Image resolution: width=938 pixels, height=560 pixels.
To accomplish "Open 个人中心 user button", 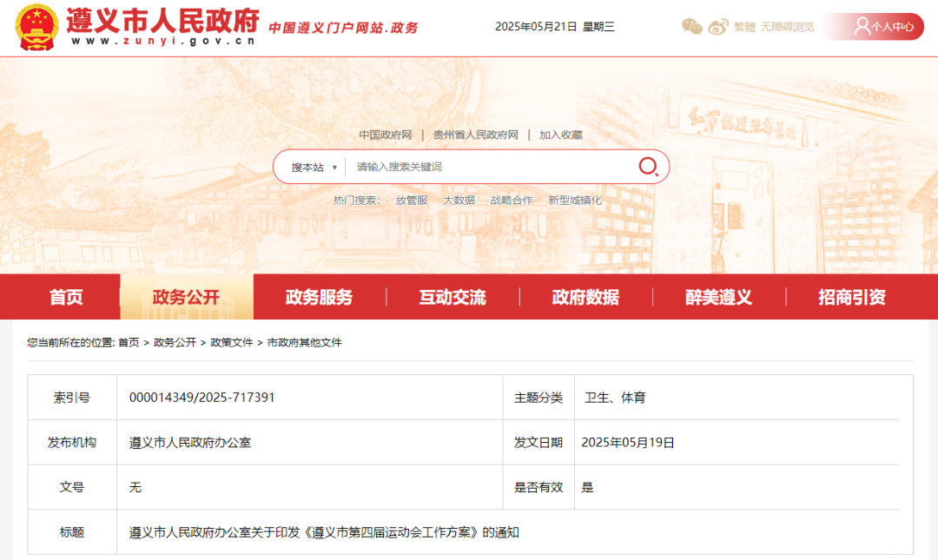I will pyautogui.click(x=883, y=27).
